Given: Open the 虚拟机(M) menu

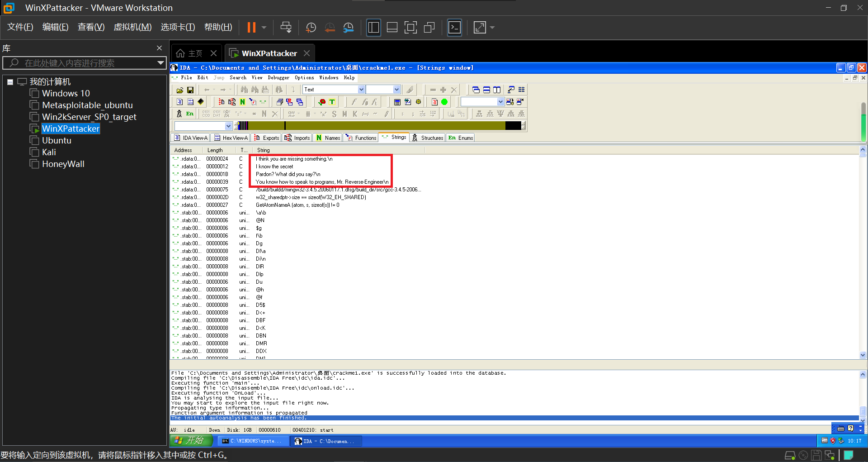Looking at the screenshot, I should point(132,27).
